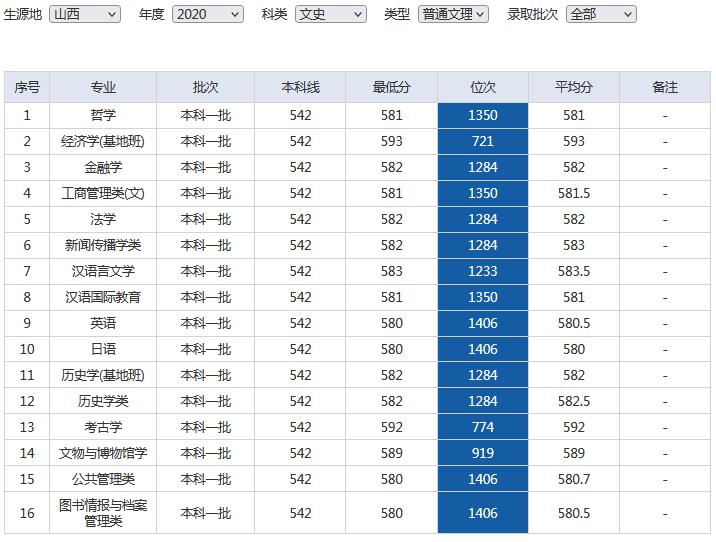Screen dimensions: 716x542
Task: Select the 历史学类 major cell
Action: (103, 402)
